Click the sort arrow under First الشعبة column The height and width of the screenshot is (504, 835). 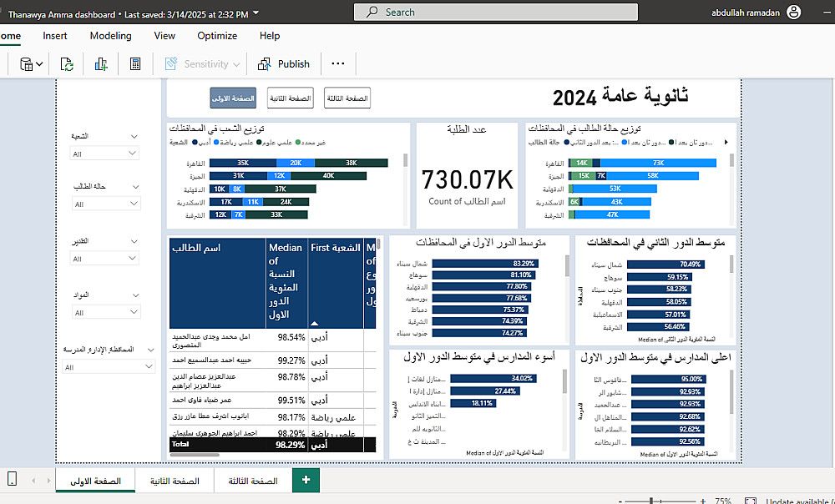314,323
